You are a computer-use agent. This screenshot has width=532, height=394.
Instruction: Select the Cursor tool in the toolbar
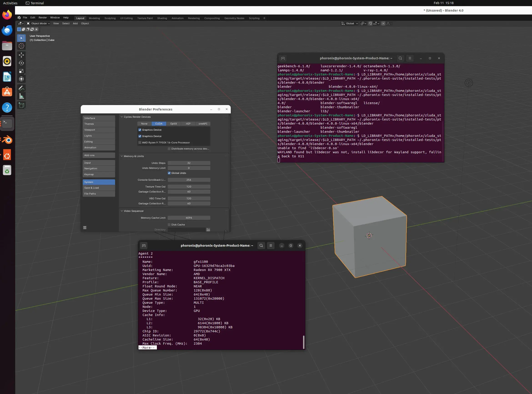coord(21,46)
